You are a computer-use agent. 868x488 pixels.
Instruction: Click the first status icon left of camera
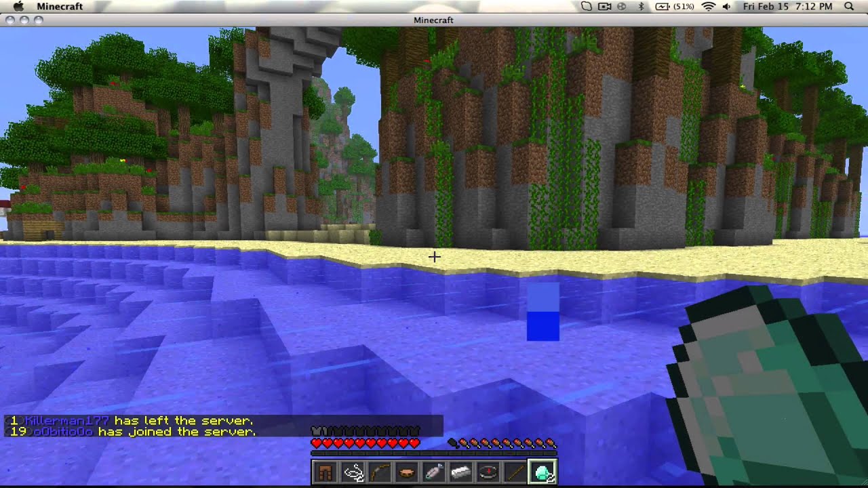click(x=587, y=6)
